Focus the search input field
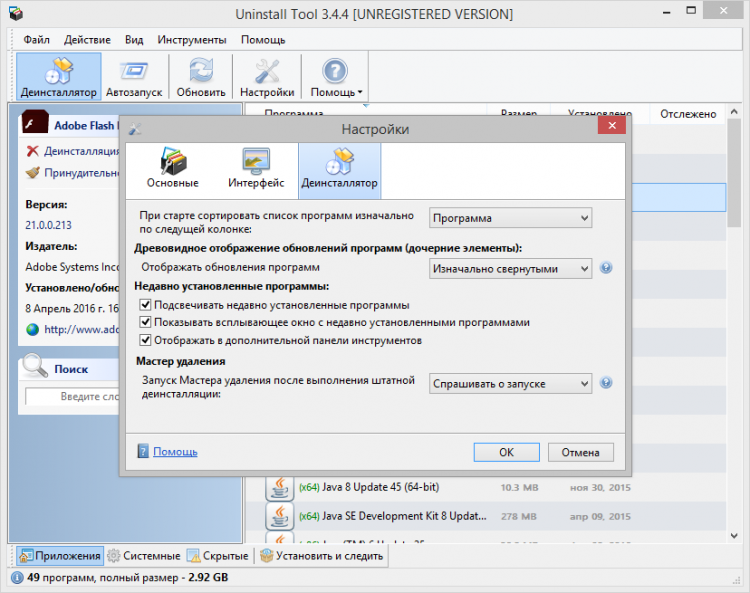Screen dimensions: 750x593 coord(73,396)
